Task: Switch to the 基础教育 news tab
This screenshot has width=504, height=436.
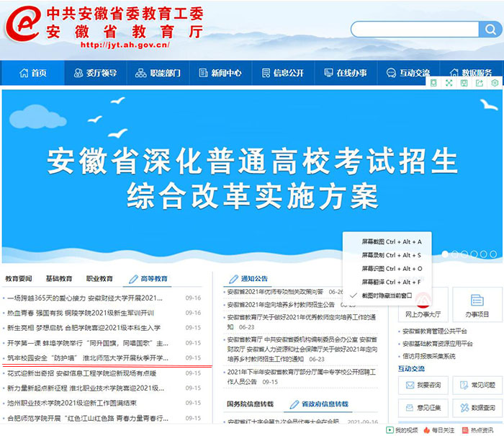Action: (x=59, y=279)
